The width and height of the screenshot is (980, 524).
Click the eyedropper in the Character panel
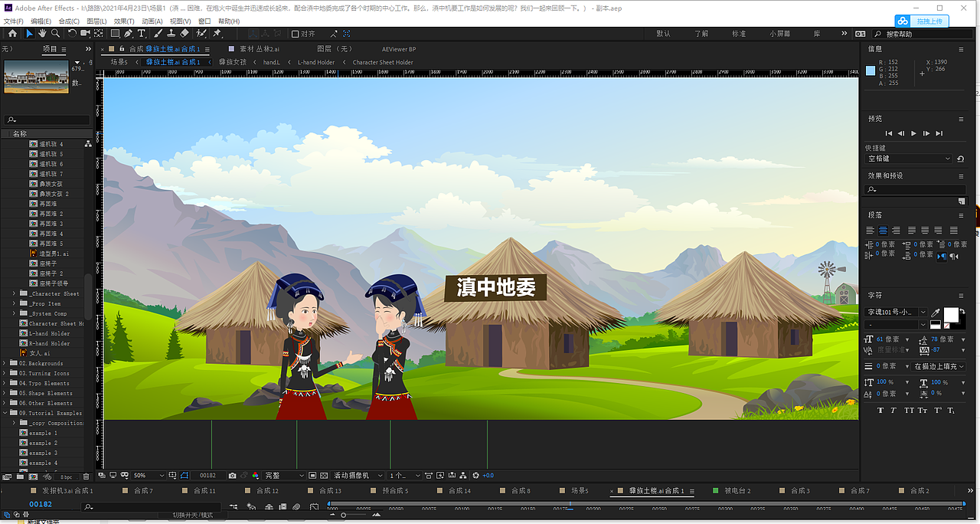tap(936, 313)
